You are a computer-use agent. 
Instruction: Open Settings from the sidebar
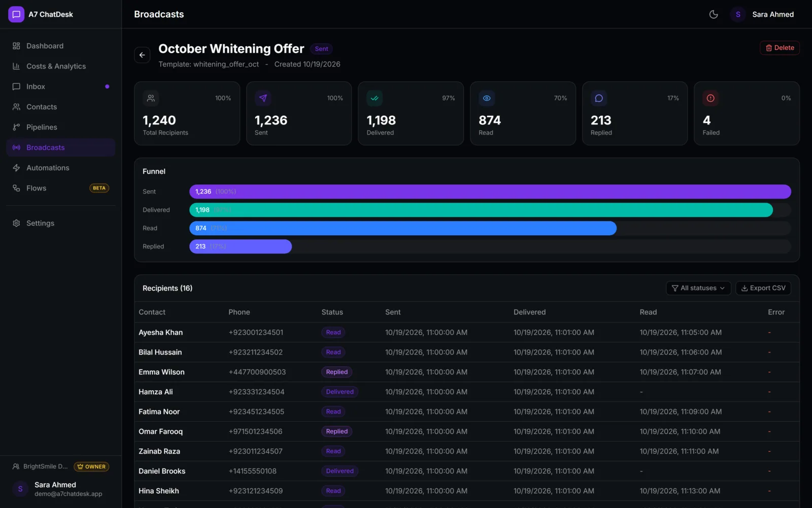point(61,223)
